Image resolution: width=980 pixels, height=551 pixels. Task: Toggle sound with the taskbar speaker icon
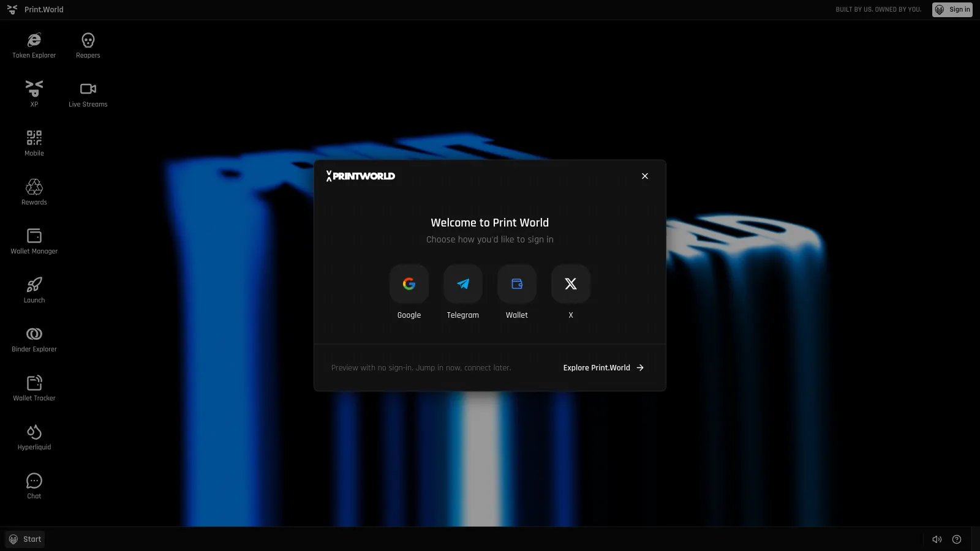pos(937,539)
